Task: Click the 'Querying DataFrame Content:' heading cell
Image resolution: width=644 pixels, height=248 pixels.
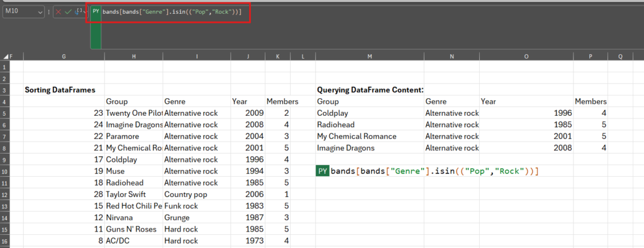Action: pyautogui.click(x=370, y=89)
